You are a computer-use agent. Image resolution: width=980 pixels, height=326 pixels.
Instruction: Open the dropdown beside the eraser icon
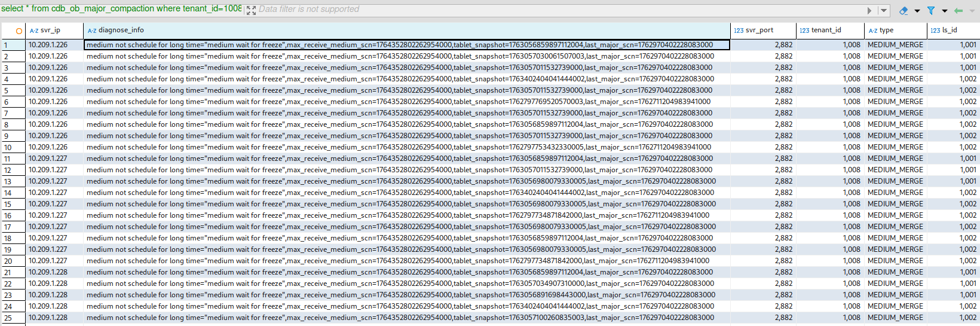coord(917,11)
